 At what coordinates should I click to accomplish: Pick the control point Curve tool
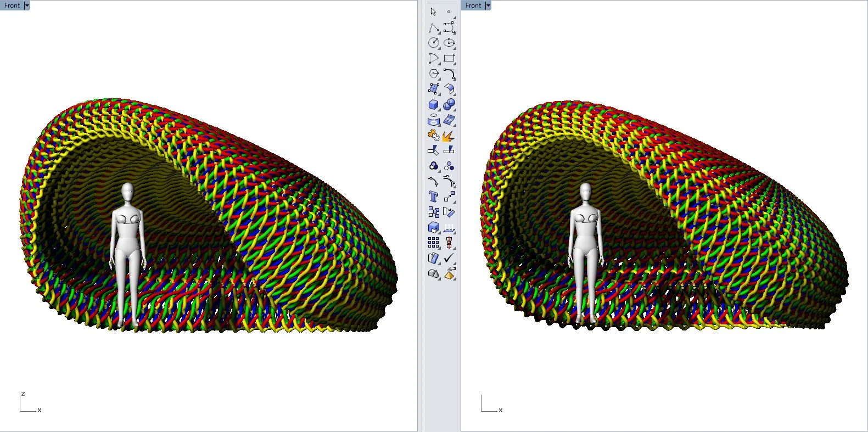(449, 27)
